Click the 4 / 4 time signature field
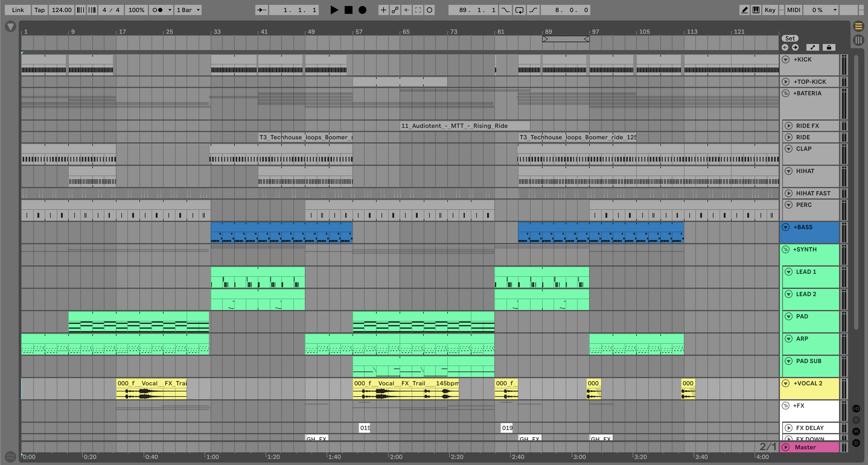This screenshot has width=868, height=465. 111,10
